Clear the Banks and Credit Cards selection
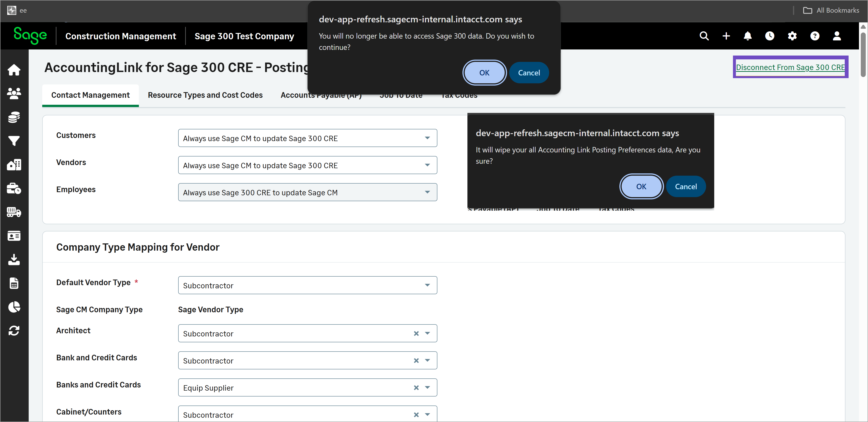 click(416, 388)
